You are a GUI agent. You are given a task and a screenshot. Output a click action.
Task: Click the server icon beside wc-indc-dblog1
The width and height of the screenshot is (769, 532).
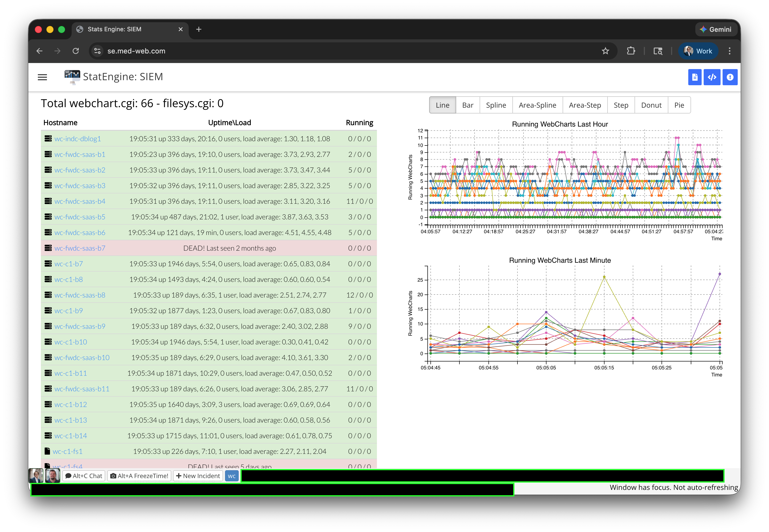click(x=48, y=139)
